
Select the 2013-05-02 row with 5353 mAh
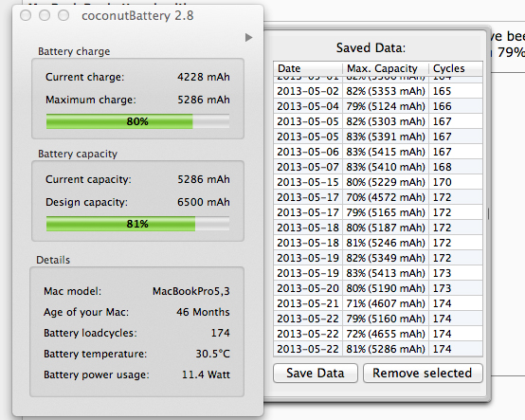[378, 91]
